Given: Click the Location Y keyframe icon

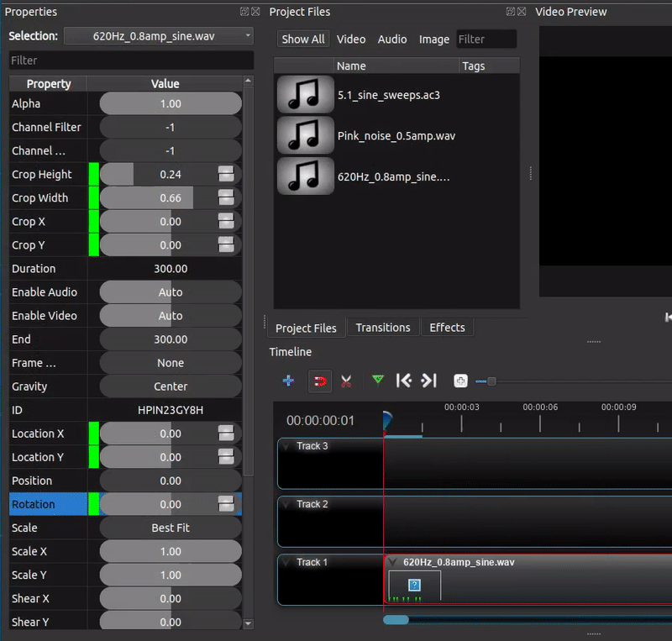Looking at the screenshot, I should 226,457.
